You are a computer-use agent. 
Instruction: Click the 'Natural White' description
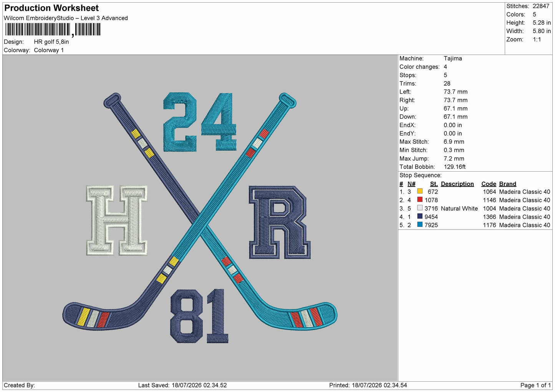click(x=459, y=208)
